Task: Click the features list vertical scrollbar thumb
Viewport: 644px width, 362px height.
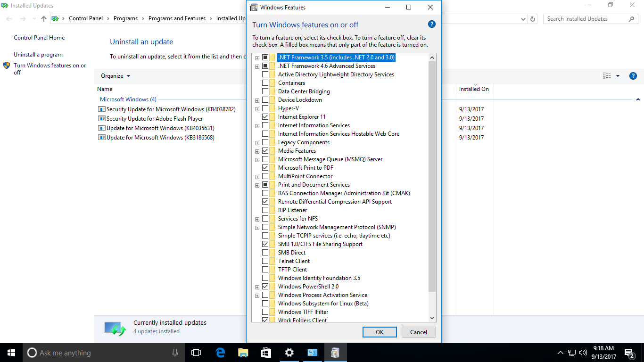Action: point(432,177)
